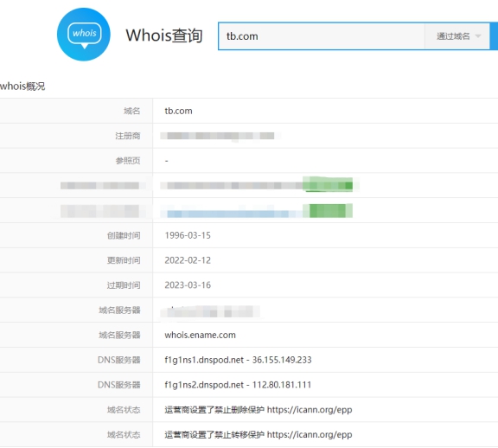Click the tb.com search input field
Image resolution: width=498 pixels, height=448 pixels.
coord(322,36)
